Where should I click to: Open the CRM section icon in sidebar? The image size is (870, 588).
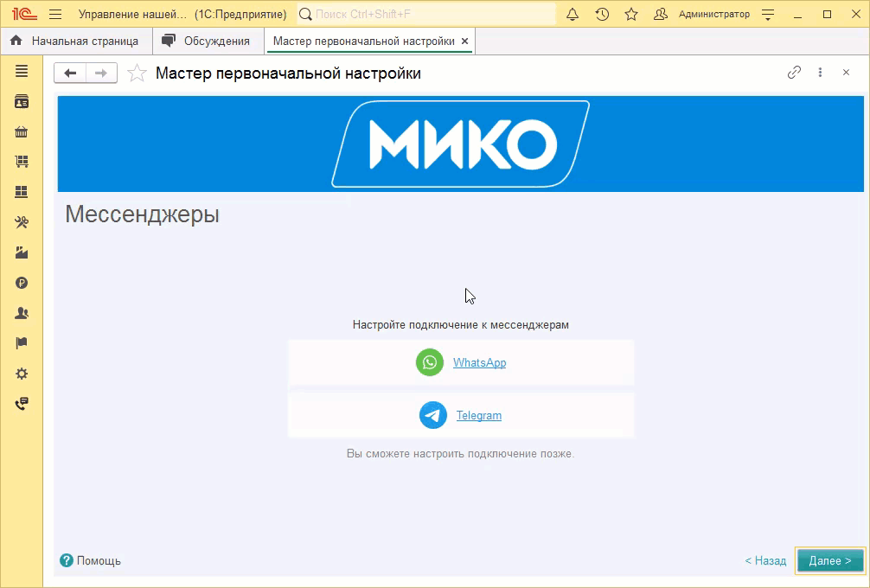pyautogui.click(x=22, y=100)
